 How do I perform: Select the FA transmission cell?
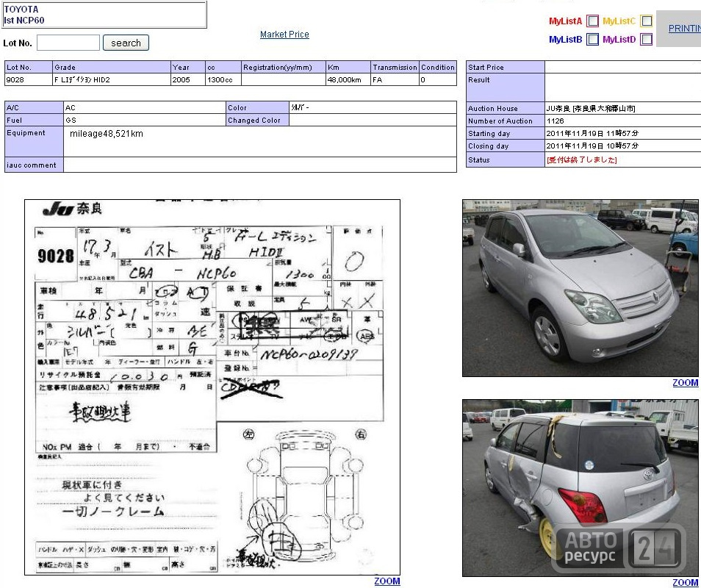tap(395, 79)
